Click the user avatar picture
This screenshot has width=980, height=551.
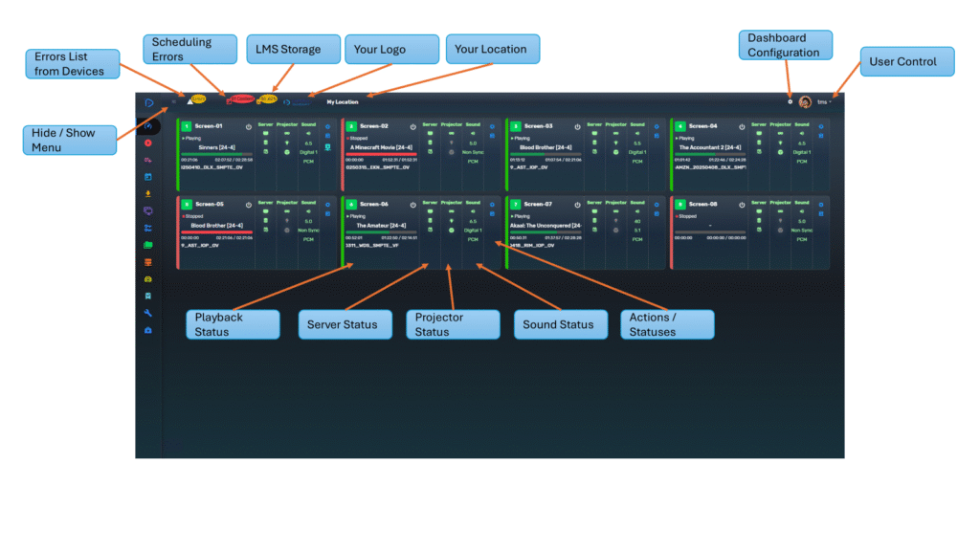tap(805, 102)
